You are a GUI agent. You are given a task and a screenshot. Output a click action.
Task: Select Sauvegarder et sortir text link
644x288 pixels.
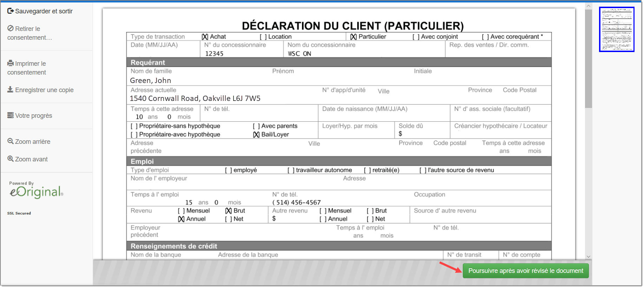tap(44, 11)
